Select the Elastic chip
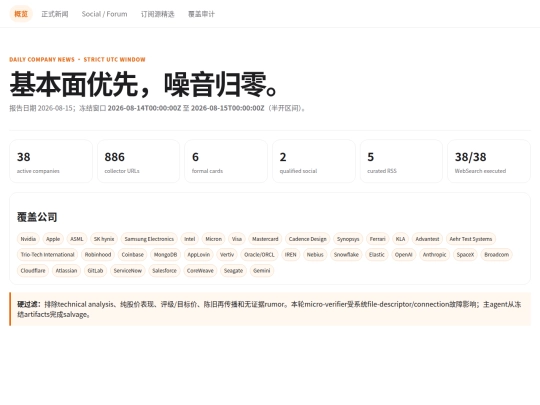The height and width of the screenshot is (405, 540). tap(377, 255)
